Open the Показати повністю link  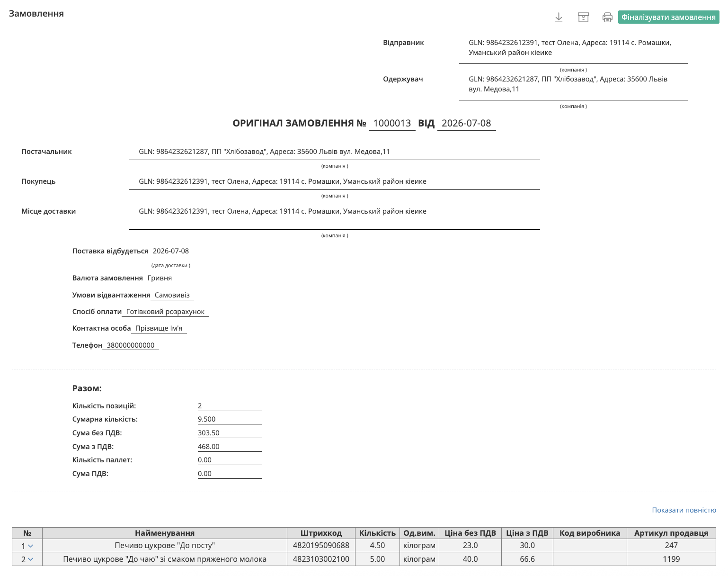[684, 510]
